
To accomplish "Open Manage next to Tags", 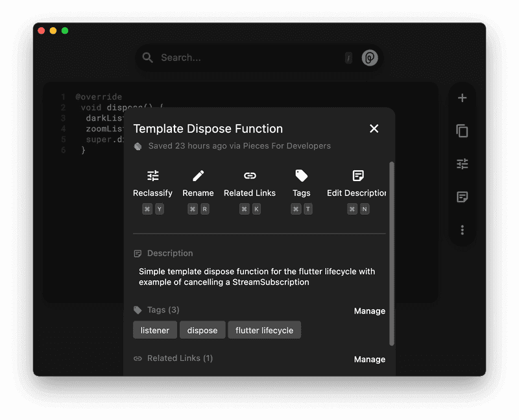I will point(370,311).
